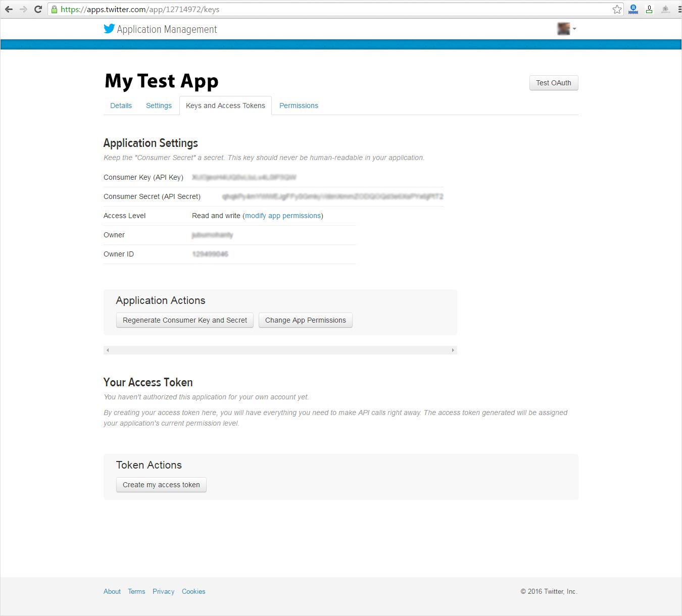This screenshot has height=616, width=682.
Task: Open the Settings tab
Action: (159, 106)
